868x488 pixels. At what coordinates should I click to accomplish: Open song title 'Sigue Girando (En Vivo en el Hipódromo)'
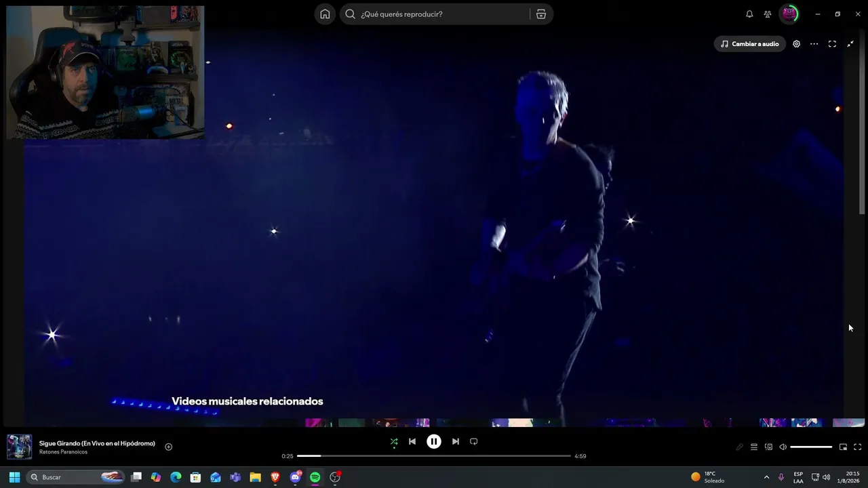point(97,443)
